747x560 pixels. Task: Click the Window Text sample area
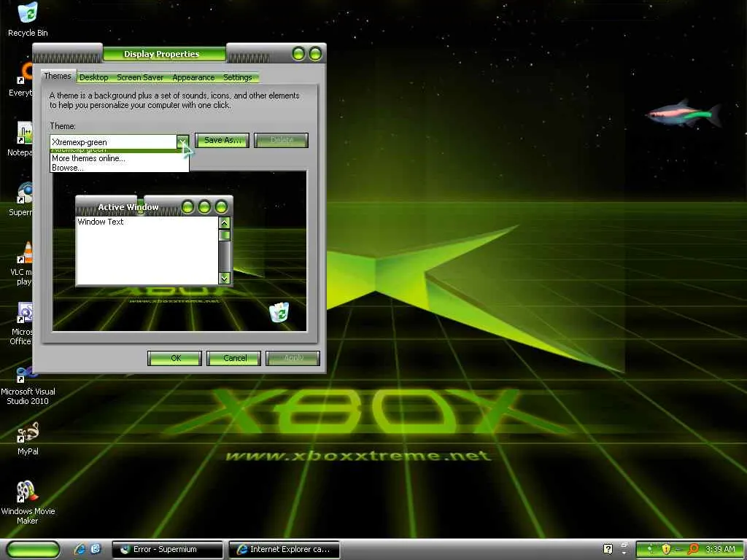point(147,251)
